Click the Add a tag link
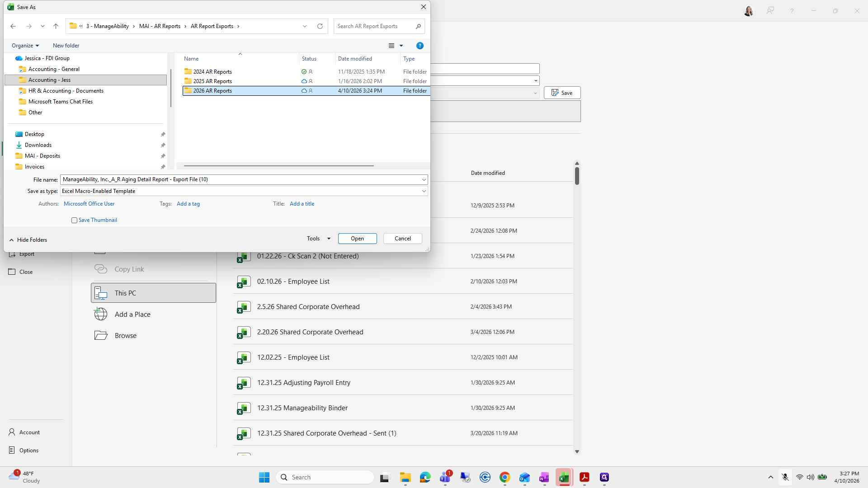This screenshot has width=868, height=488. click(x=188, y=204)
